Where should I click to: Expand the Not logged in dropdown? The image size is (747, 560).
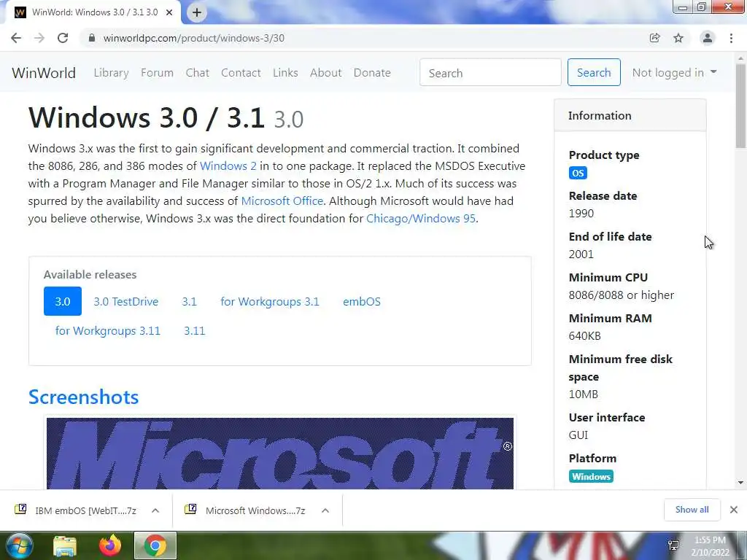tap(674, 72)
